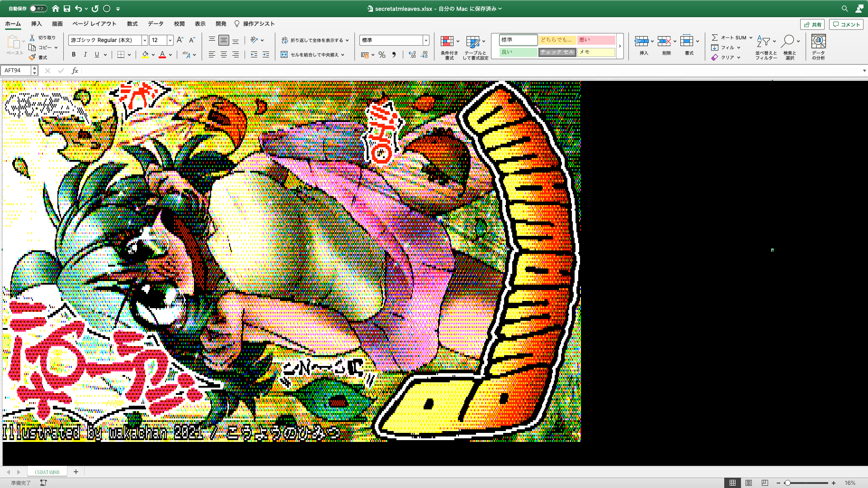868x488 pixels.
Task: Open 条件付き書式 conditional formatting
Action: (x=449, y=47)
